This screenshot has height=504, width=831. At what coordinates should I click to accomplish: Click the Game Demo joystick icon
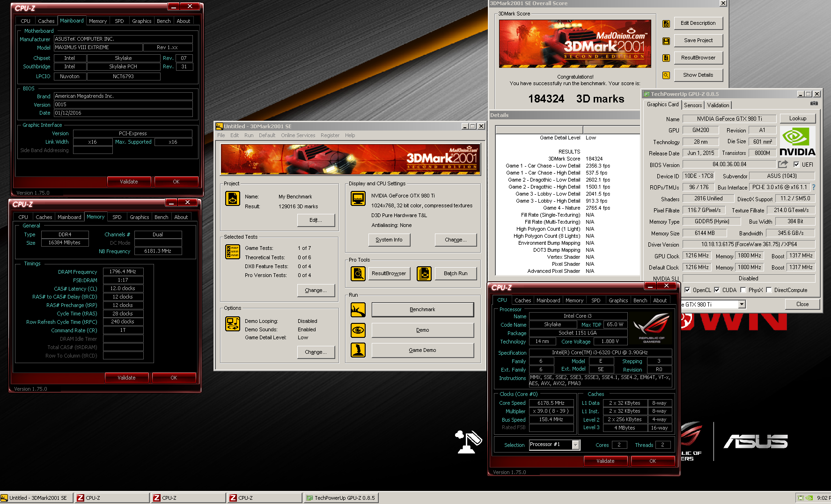click(x=358, y=350)
